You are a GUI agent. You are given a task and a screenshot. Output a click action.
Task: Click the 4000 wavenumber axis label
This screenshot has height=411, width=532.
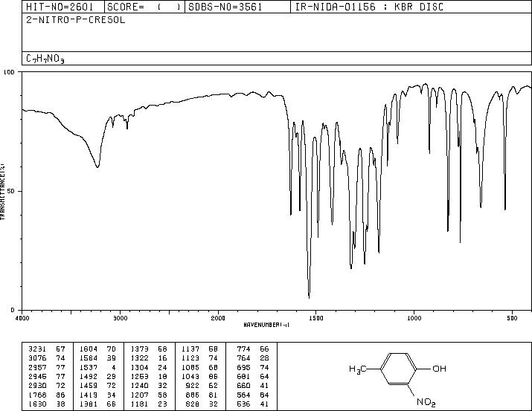pos(22,318)
